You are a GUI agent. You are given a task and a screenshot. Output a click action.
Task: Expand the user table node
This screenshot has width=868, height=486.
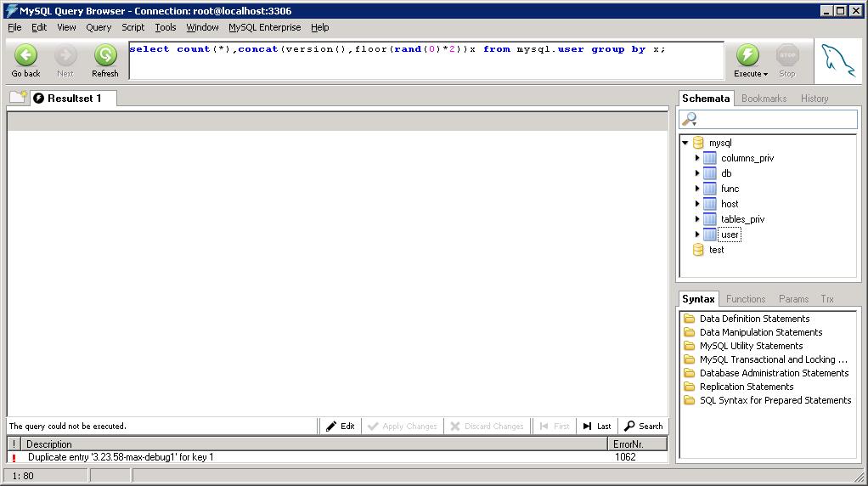tap(697, 235)
